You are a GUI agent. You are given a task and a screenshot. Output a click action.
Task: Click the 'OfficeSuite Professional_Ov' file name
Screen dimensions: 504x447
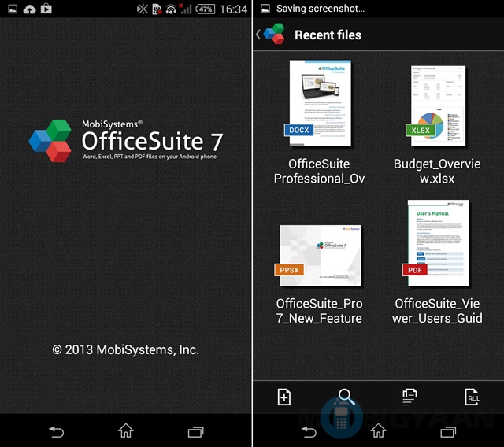click(x=319, y=171)
